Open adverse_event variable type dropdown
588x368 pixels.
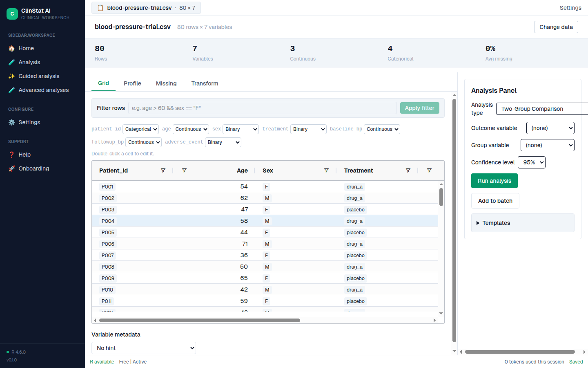[223, 142]
